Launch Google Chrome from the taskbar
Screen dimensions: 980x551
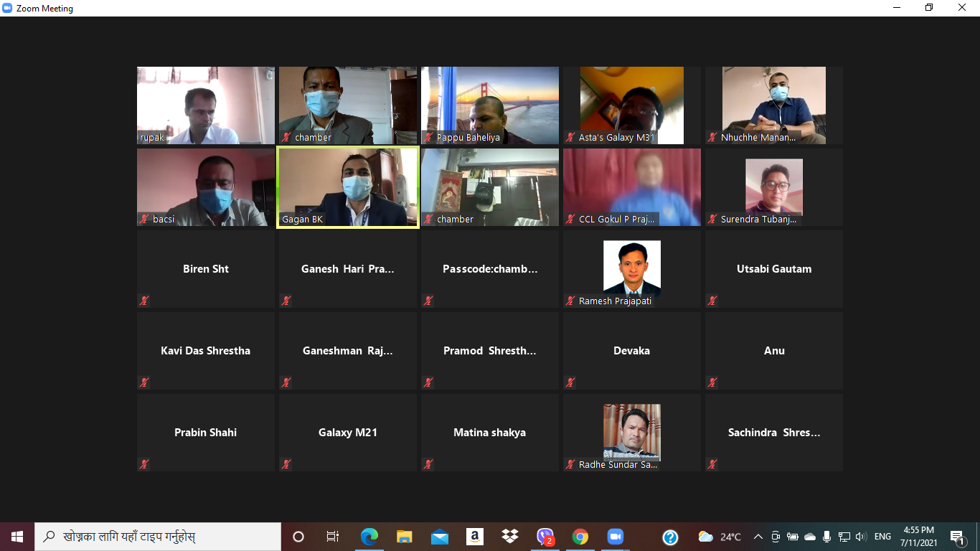coord(580,537)
